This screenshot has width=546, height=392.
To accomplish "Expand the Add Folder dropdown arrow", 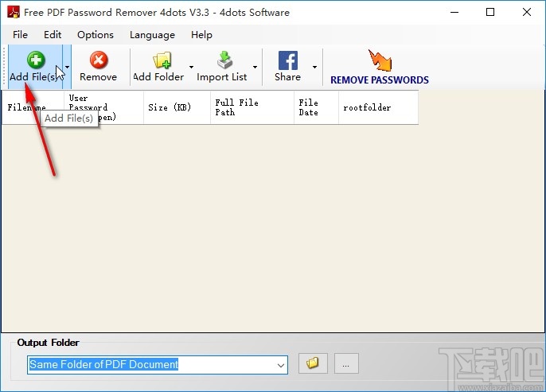I will click(x=191, y=67).
